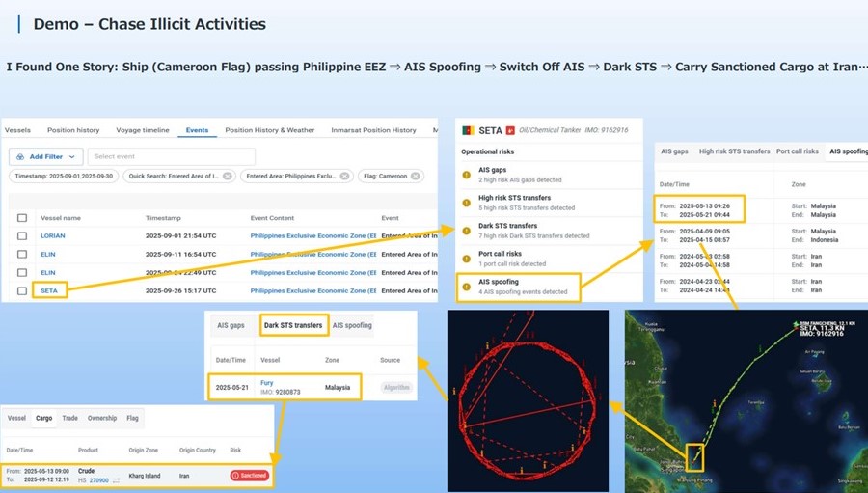Toggle the select-all checkbox in table header
This screenshot has width=868, height=493.
click(x=22, y=218)
